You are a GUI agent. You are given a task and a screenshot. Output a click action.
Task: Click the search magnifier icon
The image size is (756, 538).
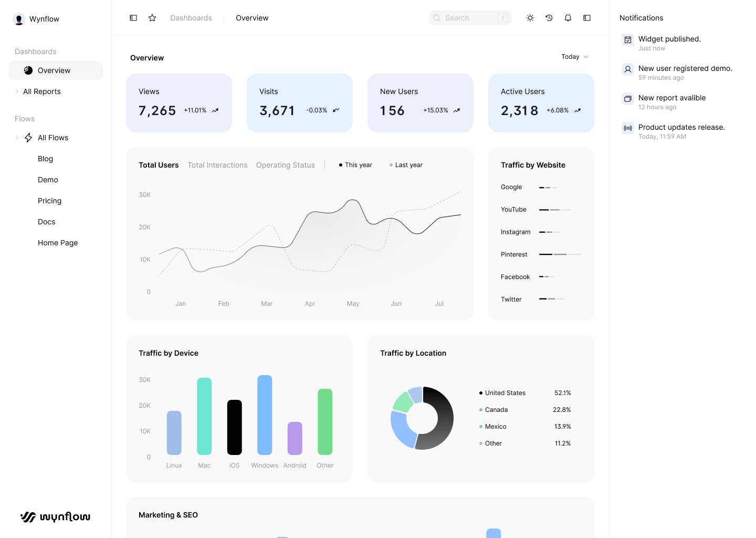(437, 18)
